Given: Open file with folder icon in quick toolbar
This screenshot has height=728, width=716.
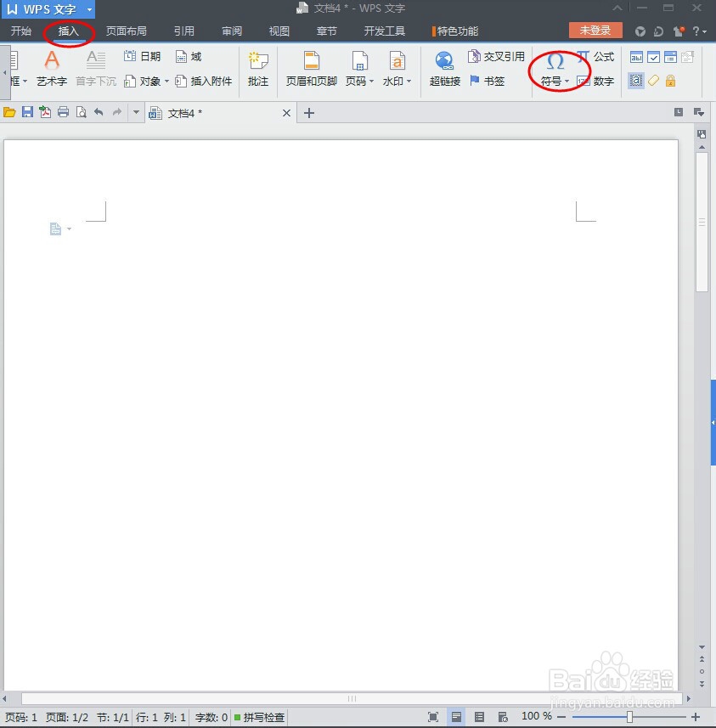Looking at the screenshot, I should tap(9, 112).
